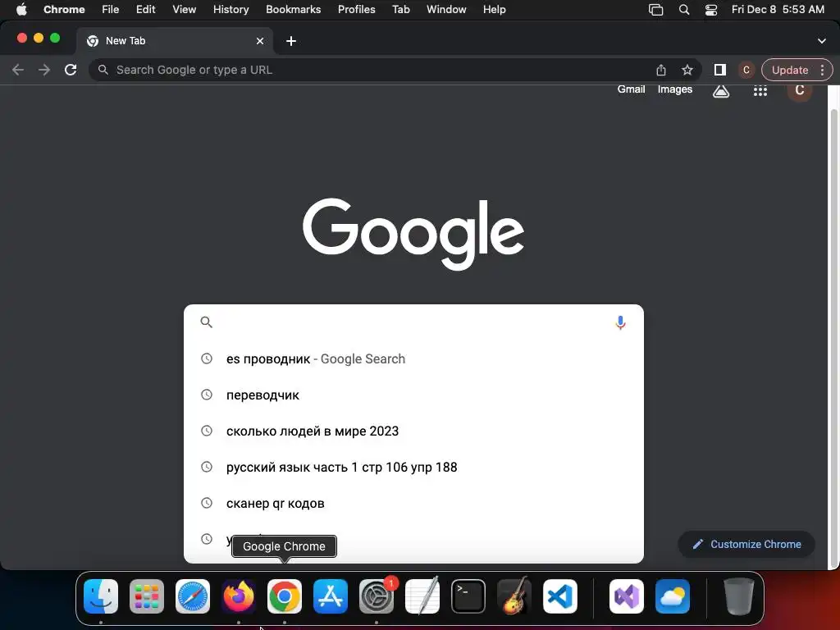This screenshot has height=630, width=840.
Task: Open TextEdit from the Dock
Action: [x=422, y=596]
